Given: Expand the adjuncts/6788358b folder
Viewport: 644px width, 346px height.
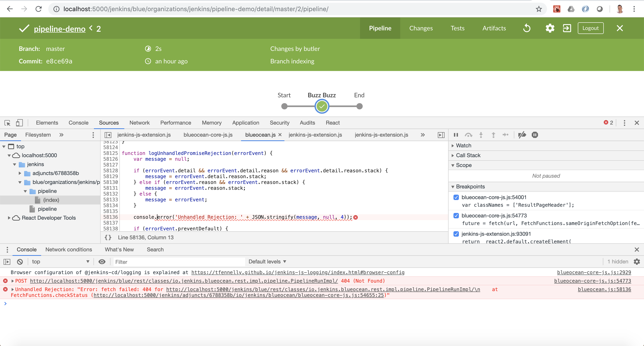Looking at the screenshot, I should coord(20,173).
